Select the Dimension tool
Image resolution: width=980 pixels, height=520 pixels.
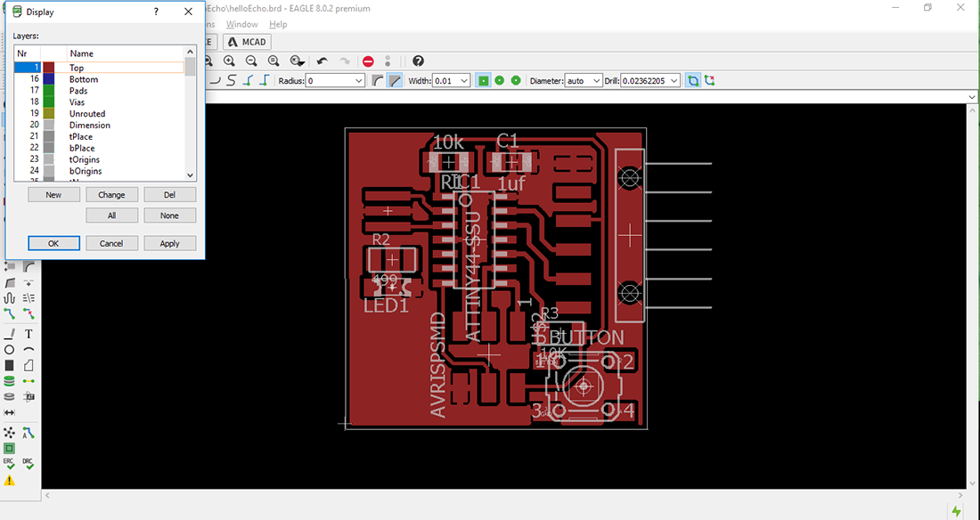10,412
